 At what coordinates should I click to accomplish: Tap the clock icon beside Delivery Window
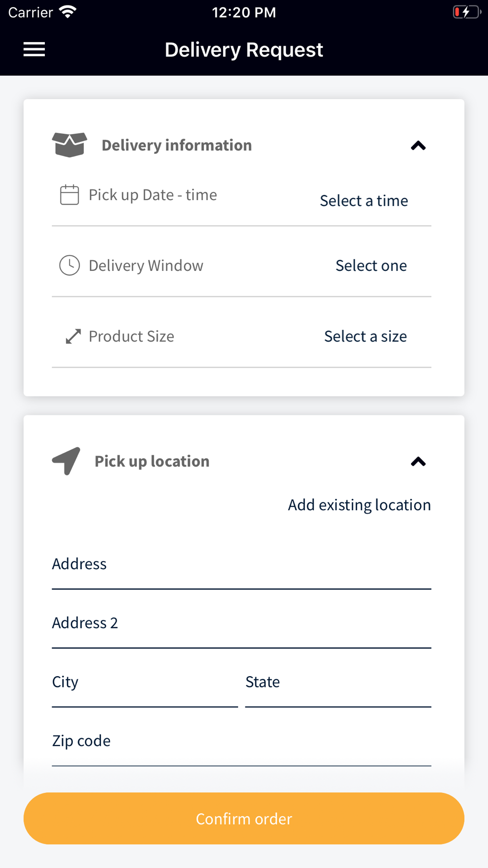point(69,266)
